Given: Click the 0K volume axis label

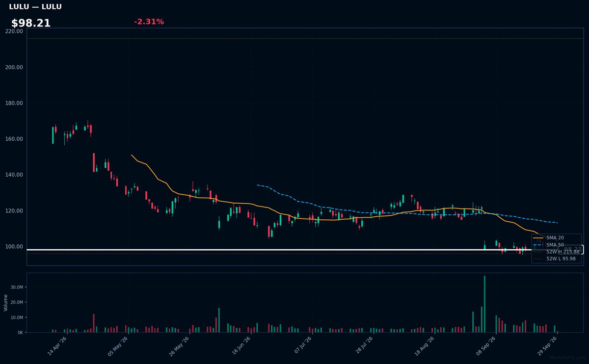Looking at the screenshot, I should [20, 333].
